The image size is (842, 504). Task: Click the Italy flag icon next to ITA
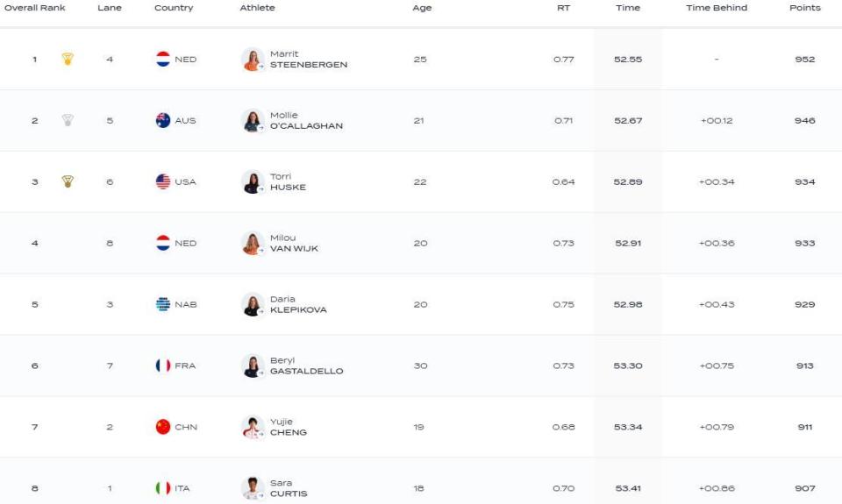163,488
